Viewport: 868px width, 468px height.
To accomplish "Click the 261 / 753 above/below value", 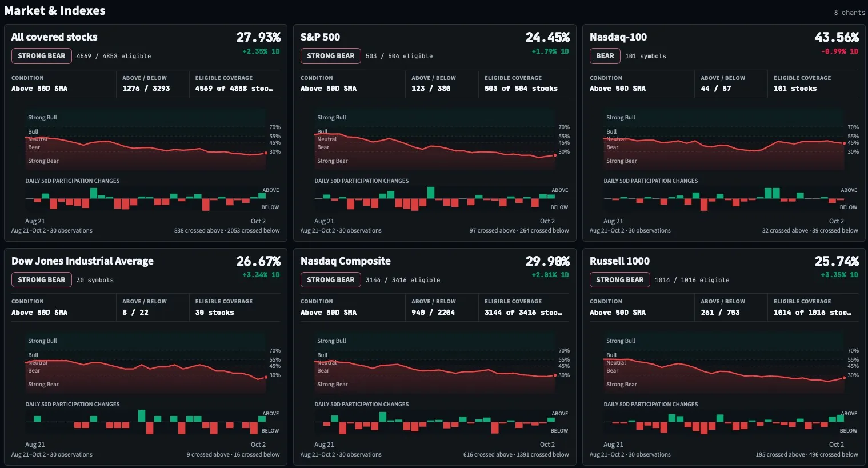I will [x=720, y=313].
